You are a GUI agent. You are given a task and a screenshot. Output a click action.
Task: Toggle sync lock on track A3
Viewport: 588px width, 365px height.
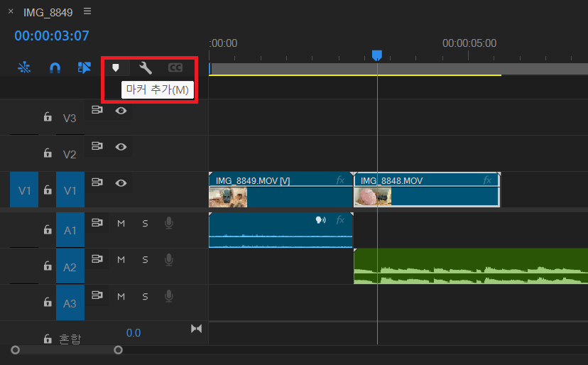(97, 295)
